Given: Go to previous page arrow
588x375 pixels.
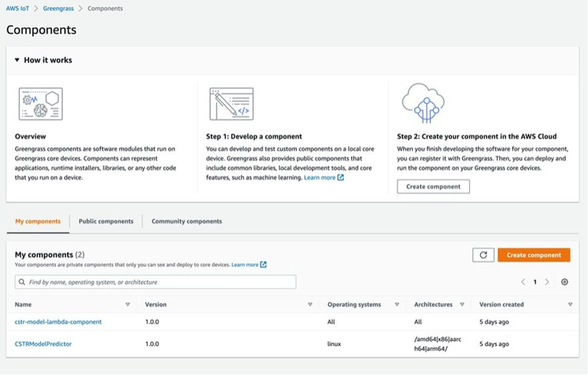Looking at the screenshot, I should (523, 282).
